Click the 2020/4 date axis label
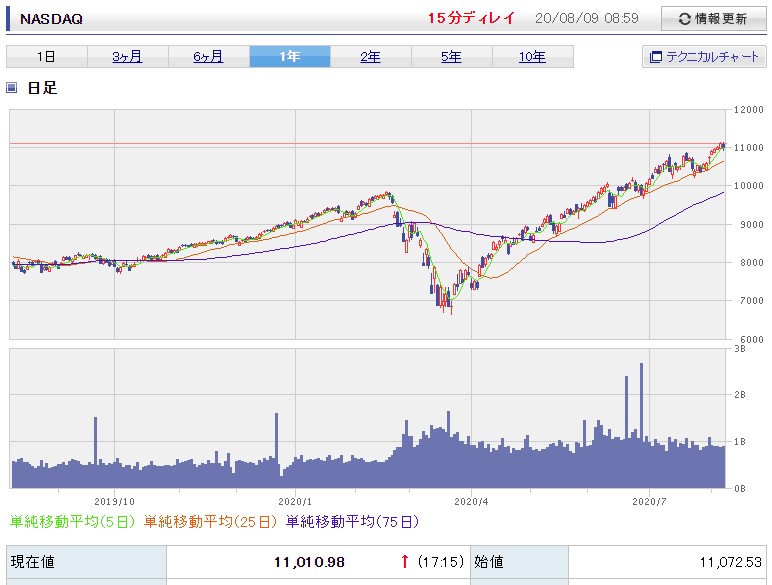772x585 pixels. [471, 501]
